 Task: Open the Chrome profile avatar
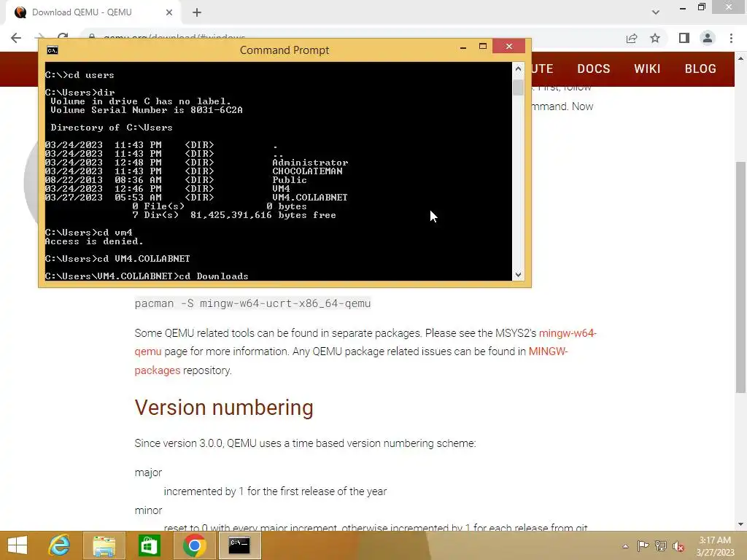click(x=708, y=38)
